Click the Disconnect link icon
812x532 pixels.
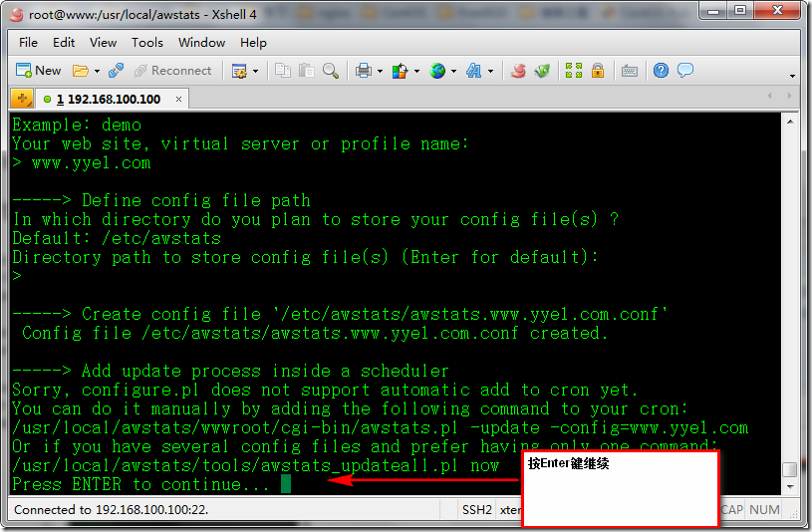click(x=116, y=71)
